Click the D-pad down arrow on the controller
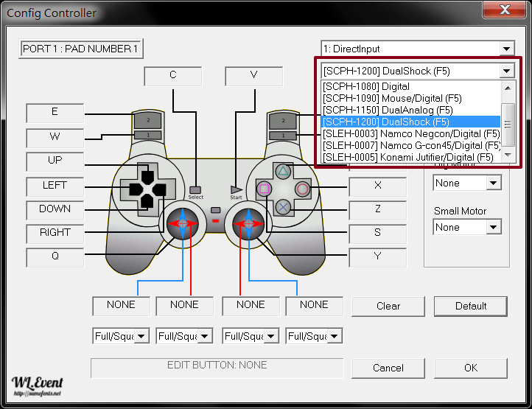 (x=147, y=201)
